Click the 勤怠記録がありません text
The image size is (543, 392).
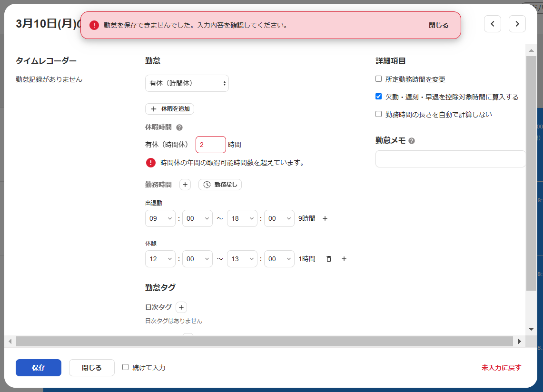click(x=49, y=79)
